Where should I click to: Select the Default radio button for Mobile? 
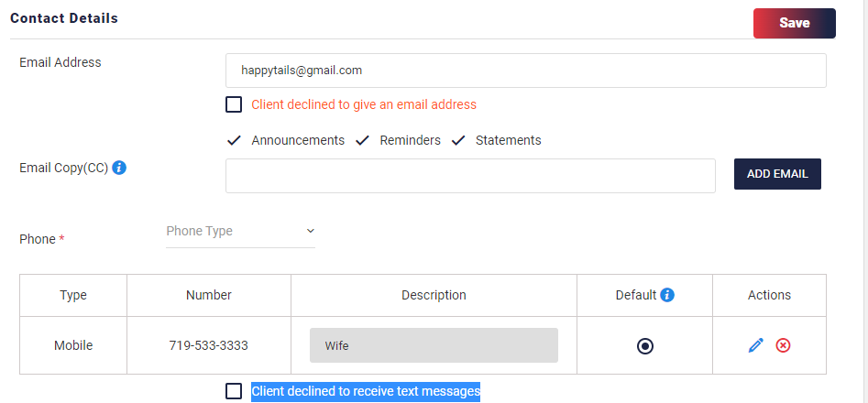pos(645,346)
